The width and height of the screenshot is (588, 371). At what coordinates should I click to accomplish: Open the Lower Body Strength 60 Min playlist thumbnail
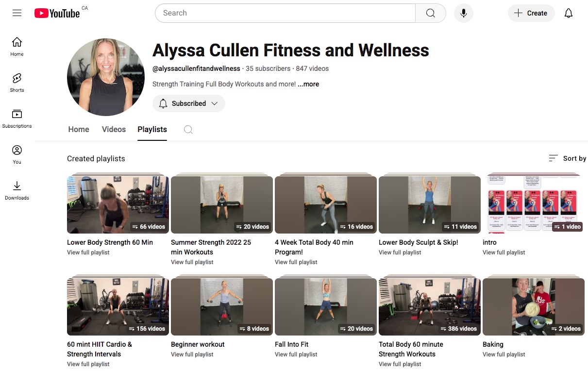point(118,204)
